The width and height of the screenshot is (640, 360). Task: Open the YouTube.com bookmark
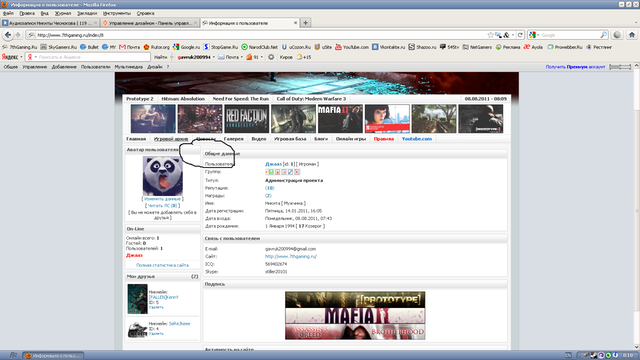(352, 47)
